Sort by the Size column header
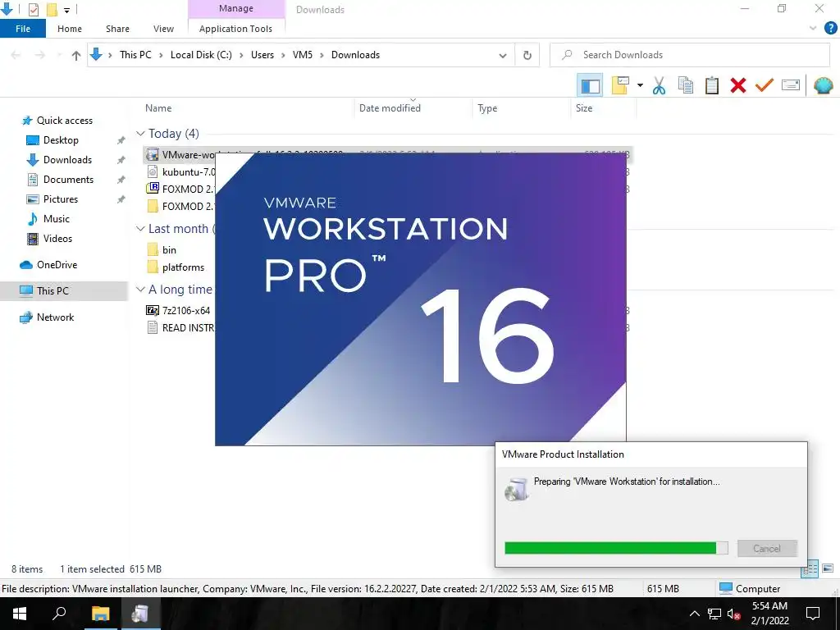This screenshot has width=840, height=630. [x=584, y=108]
